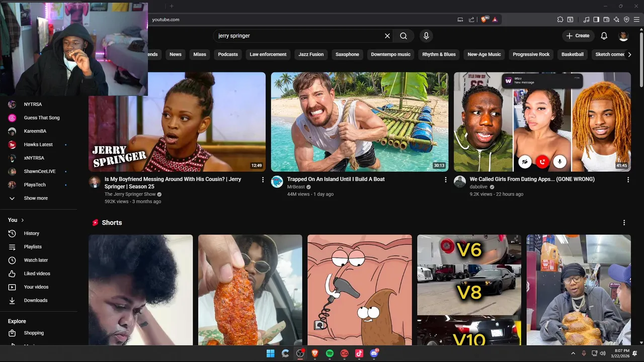Select the Rhythm & Blues chip
This screenshot has height=362, width=644.
(x=439, y=54)
